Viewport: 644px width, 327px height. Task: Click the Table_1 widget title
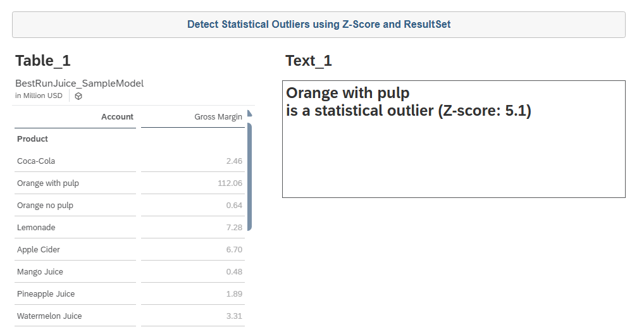coord(43,61)
